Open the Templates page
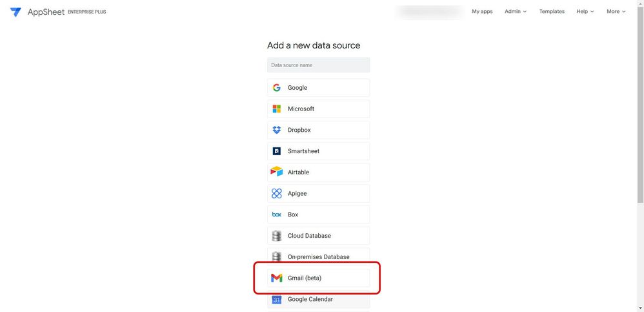This screenshot has height=312, width=644. click(x=552, y=12)
